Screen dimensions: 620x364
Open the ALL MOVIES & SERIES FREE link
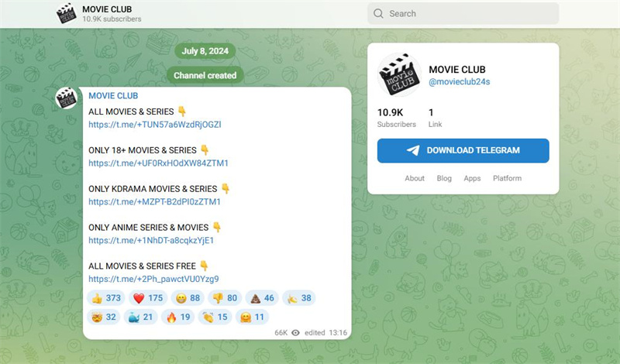(x=153, y=279)
